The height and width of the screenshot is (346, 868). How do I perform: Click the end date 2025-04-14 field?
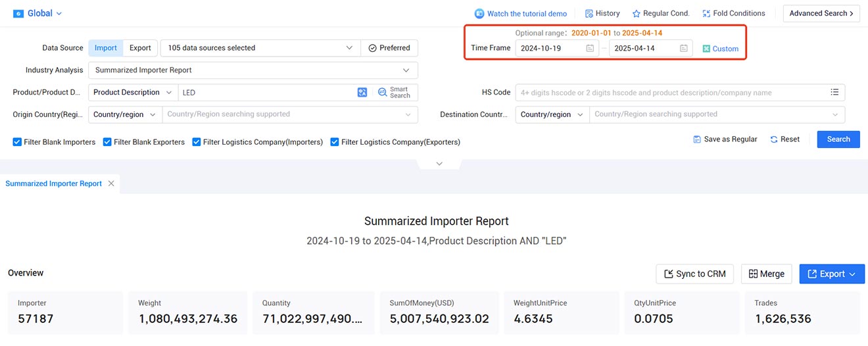pos(651,48)
